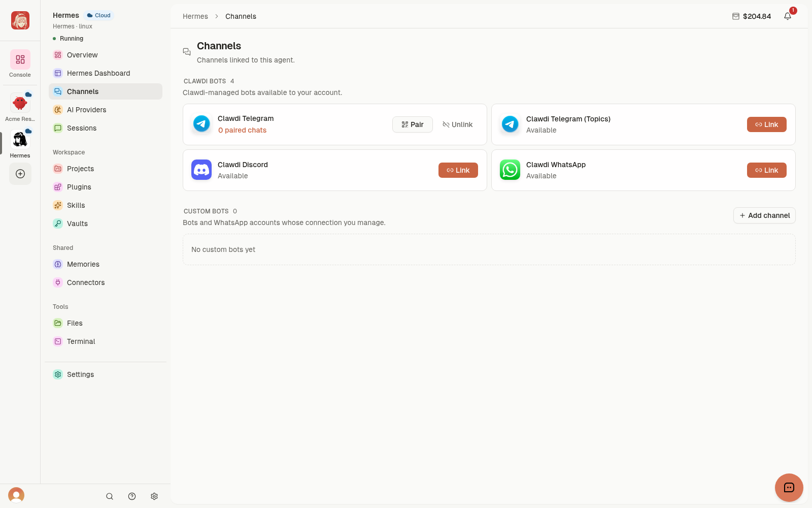Click the Add channel button
Image resolution: width=812 pixels, height=508 pixels.
pos(764,215)
